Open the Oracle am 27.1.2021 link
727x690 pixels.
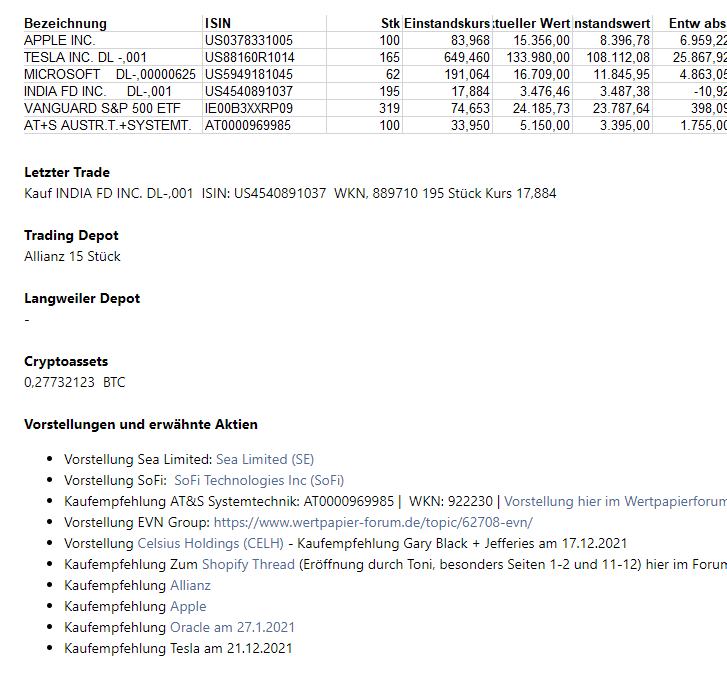pos(232,627)
